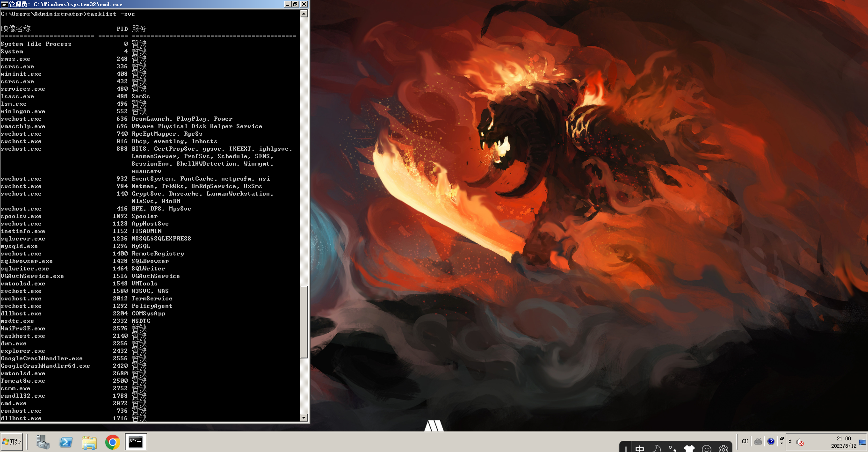The width and height of the screenshot is (868, 452).
Task: Open the cmd.exe window system menu icon
Action: 6,4
